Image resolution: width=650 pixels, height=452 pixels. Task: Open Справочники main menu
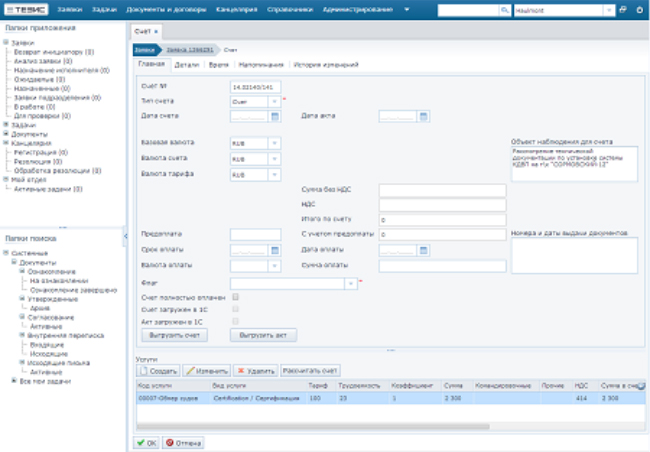290,10
